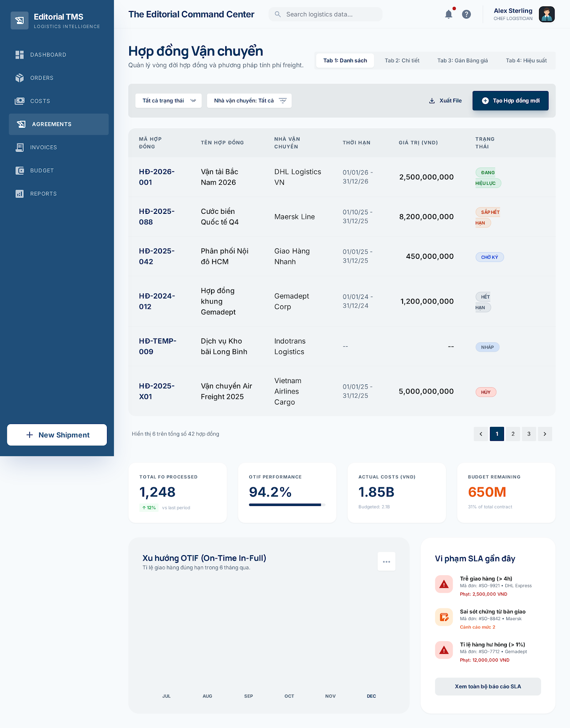Open the Nhà vận chuyển: Tất cả dropdown
Image resolution: width=570 pixels, height=728 pixels.
[249, 101]
